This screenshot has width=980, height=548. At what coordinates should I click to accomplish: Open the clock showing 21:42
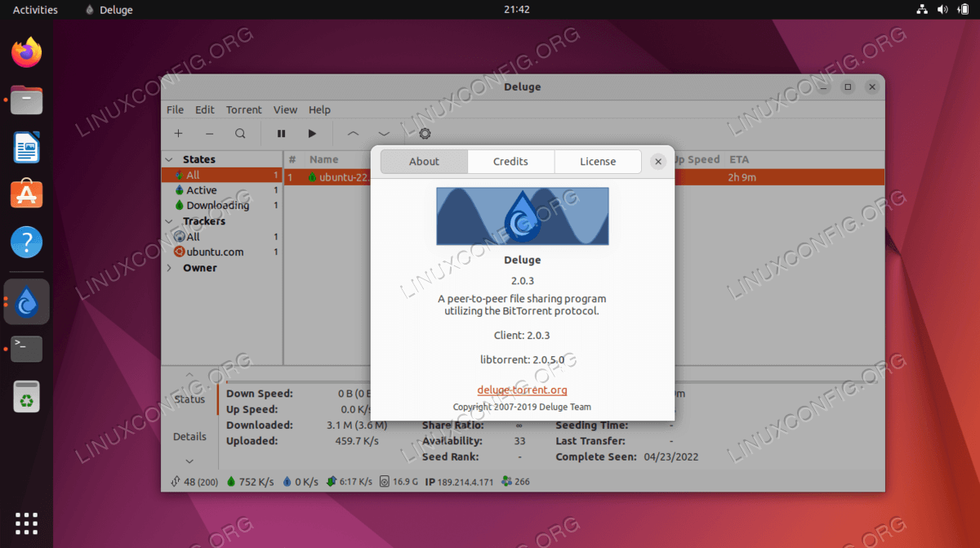[x=517, y=10]
